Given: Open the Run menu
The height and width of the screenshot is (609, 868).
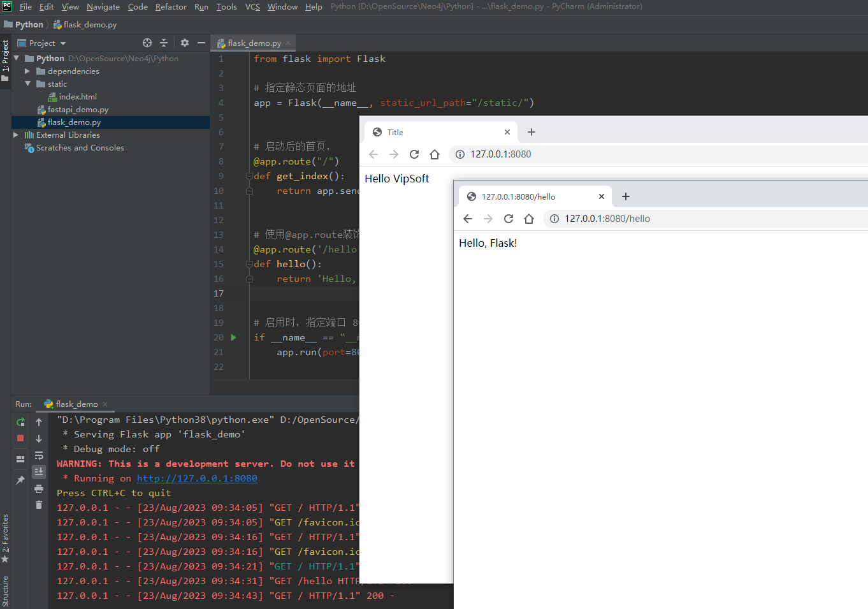Looking at the screenshot, I should (201, 6).
